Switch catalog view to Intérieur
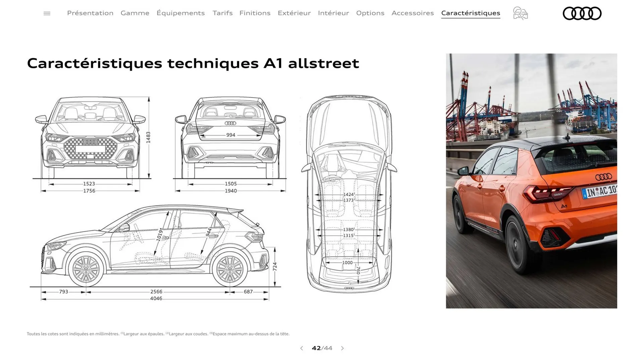 (333, 13)
